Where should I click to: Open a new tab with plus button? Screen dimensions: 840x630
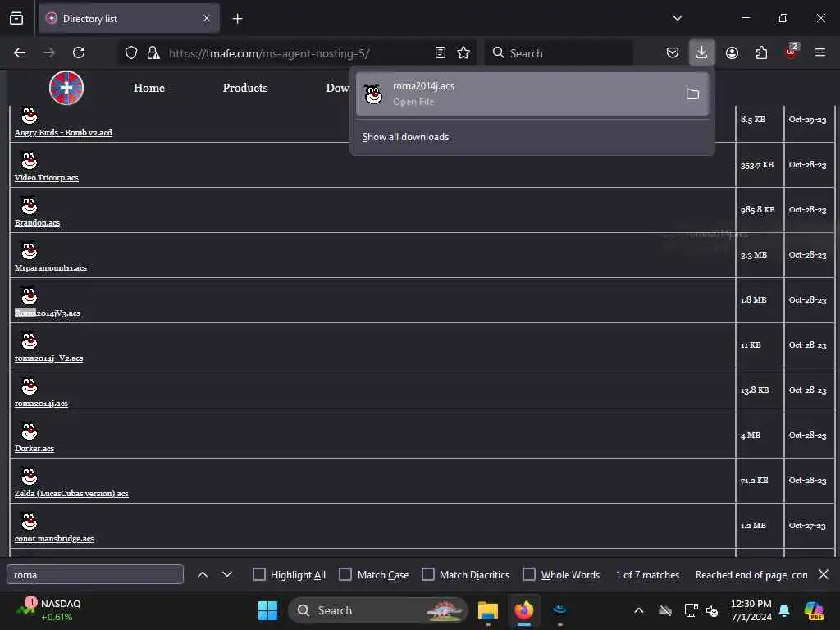[x=237, y=19]
